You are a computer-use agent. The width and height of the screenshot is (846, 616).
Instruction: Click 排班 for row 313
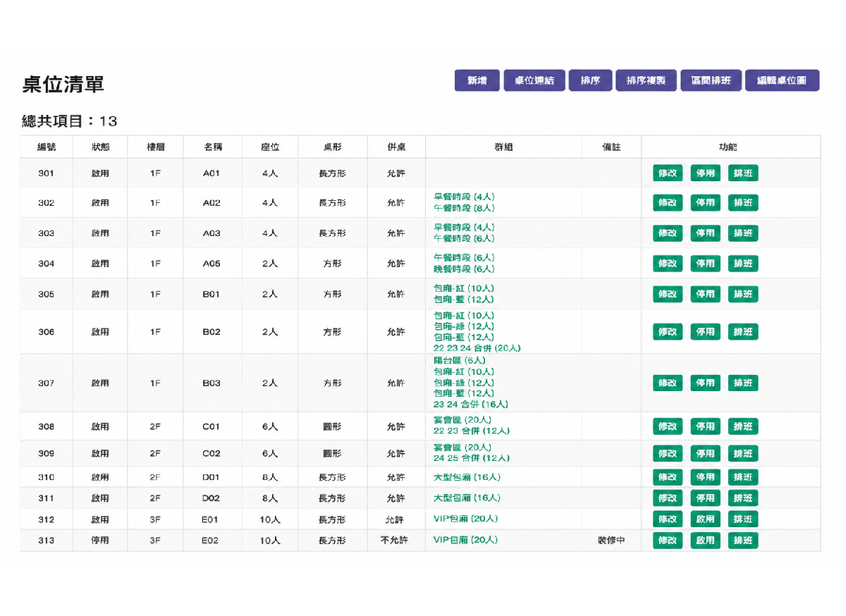pos(743,541)
